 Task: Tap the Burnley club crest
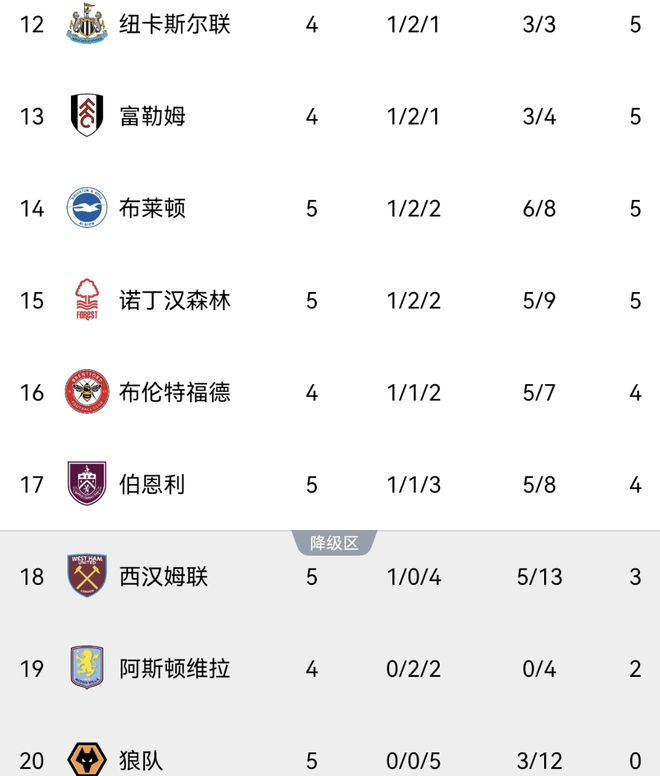(87, 484)
